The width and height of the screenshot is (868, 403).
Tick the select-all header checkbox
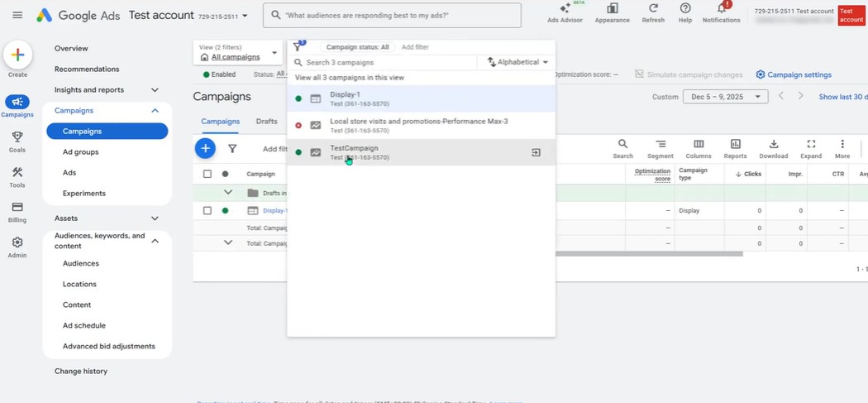(207, 174)
